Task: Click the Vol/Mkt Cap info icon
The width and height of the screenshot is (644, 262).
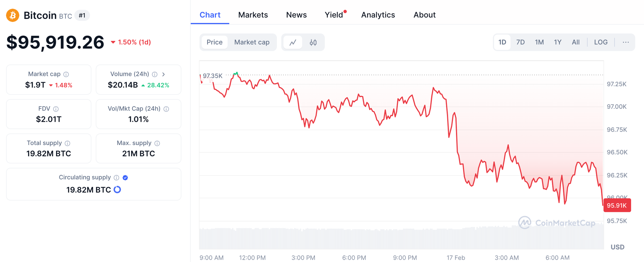Action: tap(166, 109)
